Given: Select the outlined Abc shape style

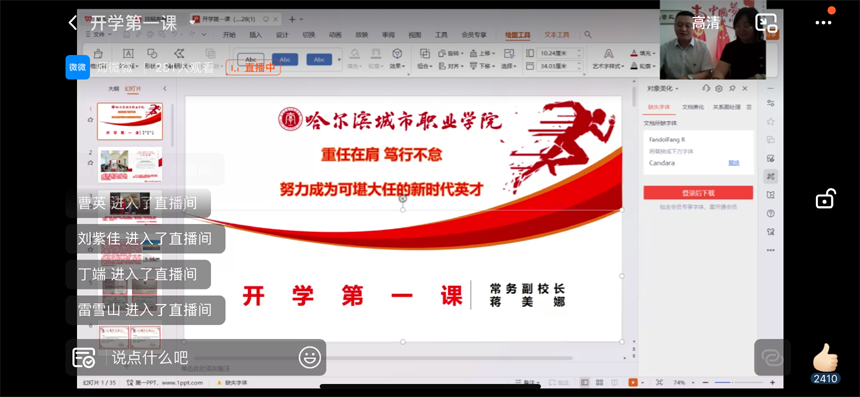Looking at the screenshot, I should pos(251,59).
